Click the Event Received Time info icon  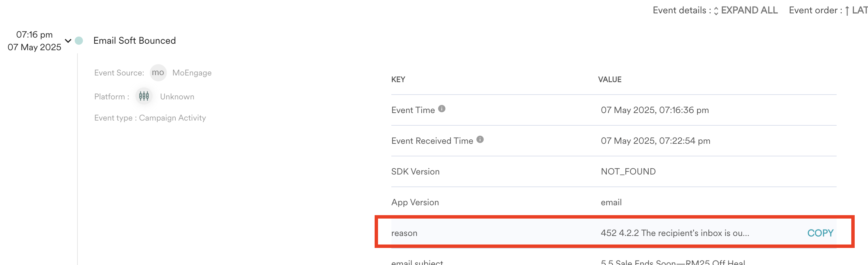click(480, 139)
